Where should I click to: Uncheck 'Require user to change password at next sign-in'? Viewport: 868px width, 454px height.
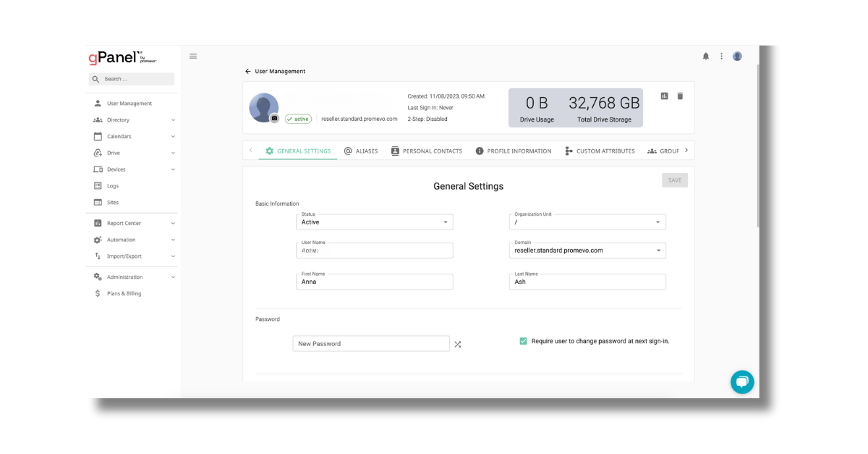523,340
